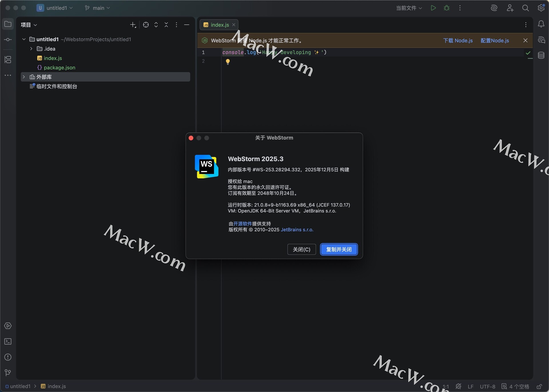
Task: Open the Database tool window icon
Action: 541,55
